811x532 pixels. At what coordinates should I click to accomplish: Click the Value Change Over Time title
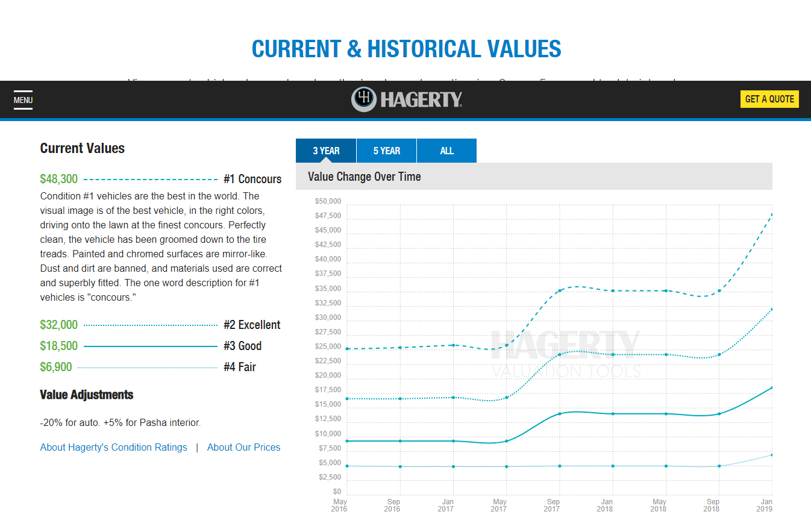(x=365, y=177)
